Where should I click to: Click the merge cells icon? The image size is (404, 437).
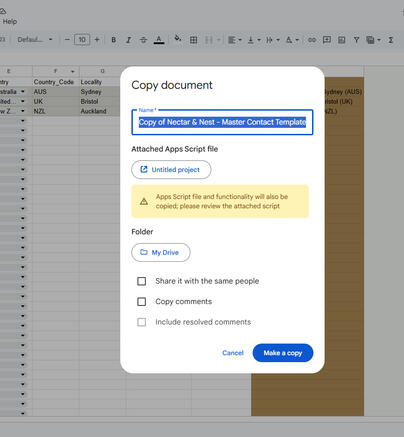(x=209, y=40)
